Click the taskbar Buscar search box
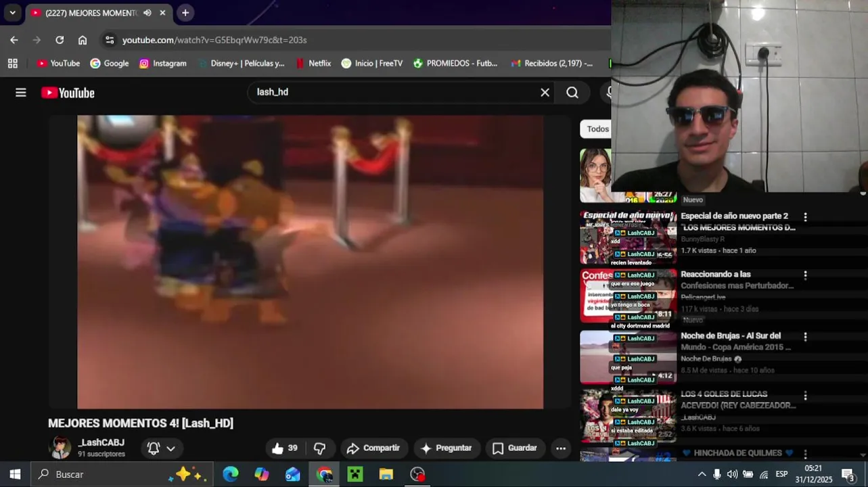 coord(122,474)
